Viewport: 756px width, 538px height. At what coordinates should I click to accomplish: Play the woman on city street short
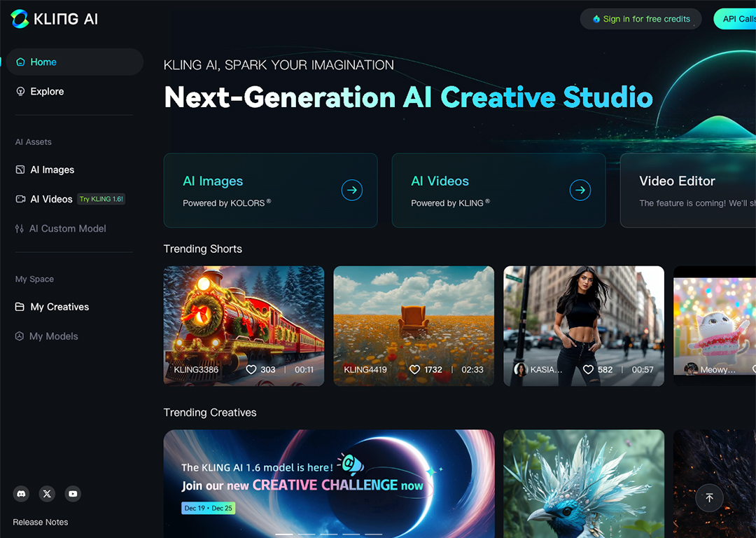point(584,326)
